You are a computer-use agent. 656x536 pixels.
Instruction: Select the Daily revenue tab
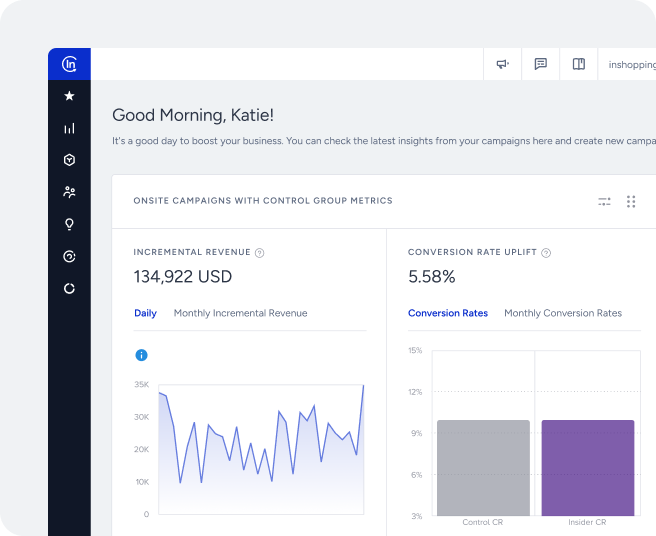pyautogui.click(x=145, y=313)
